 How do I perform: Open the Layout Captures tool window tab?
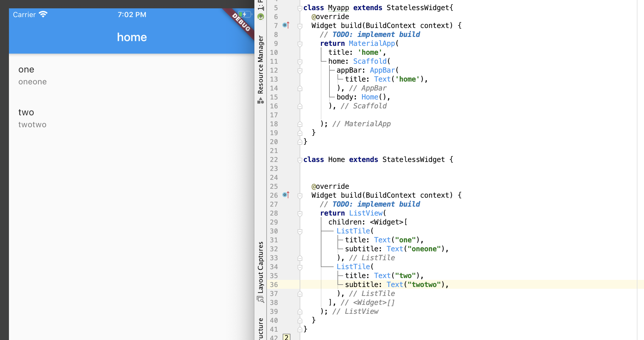pyautogui.click(x=261, y=267)
